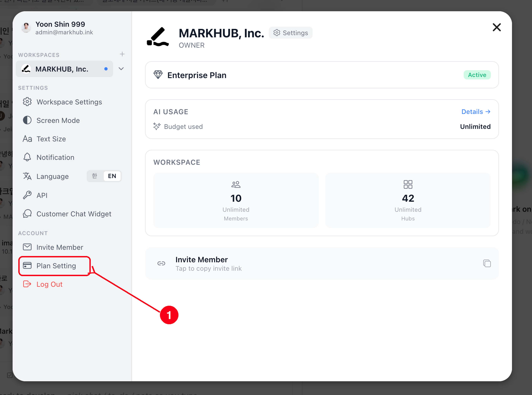The height and width of the screenshot is (395, 532).
Task: Click the invite link chain icon
Action: pyautogui.click(x=161, y=264)
